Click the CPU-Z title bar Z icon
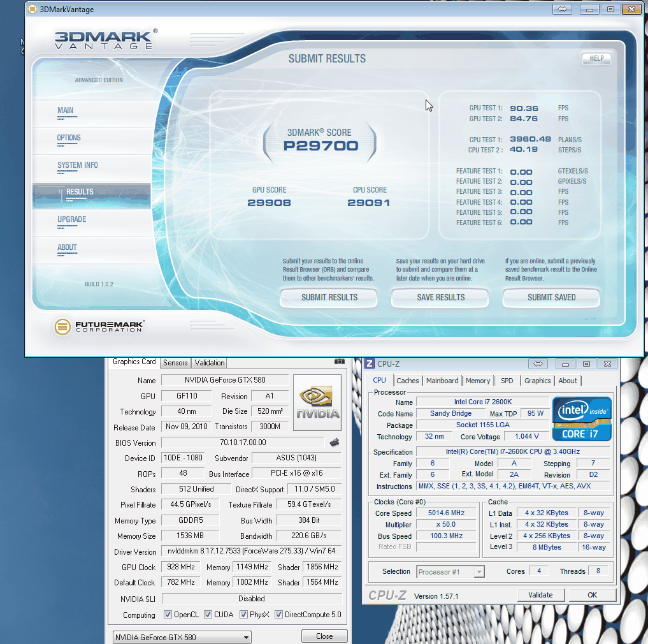This screenshot has width=648, height=644. coord(370,363)
